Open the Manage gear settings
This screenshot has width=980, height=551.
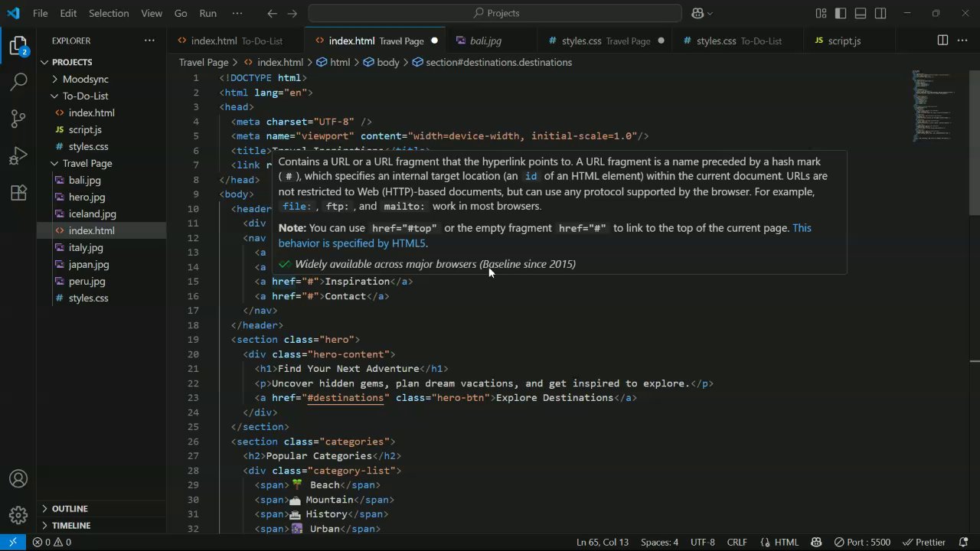click(18, 514)
